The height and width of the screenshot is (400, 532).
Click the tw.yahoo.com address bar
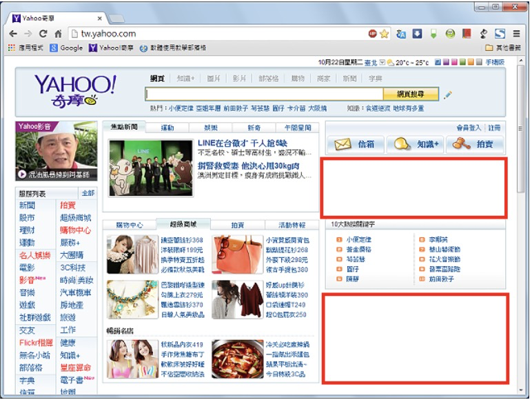click(217, 34)
